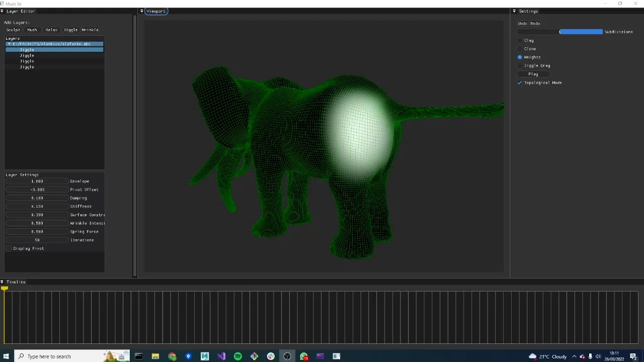Viewport: 644px width, 362px height.
Task: Click the Surface Constraint value field
Action: pos(37,215)
